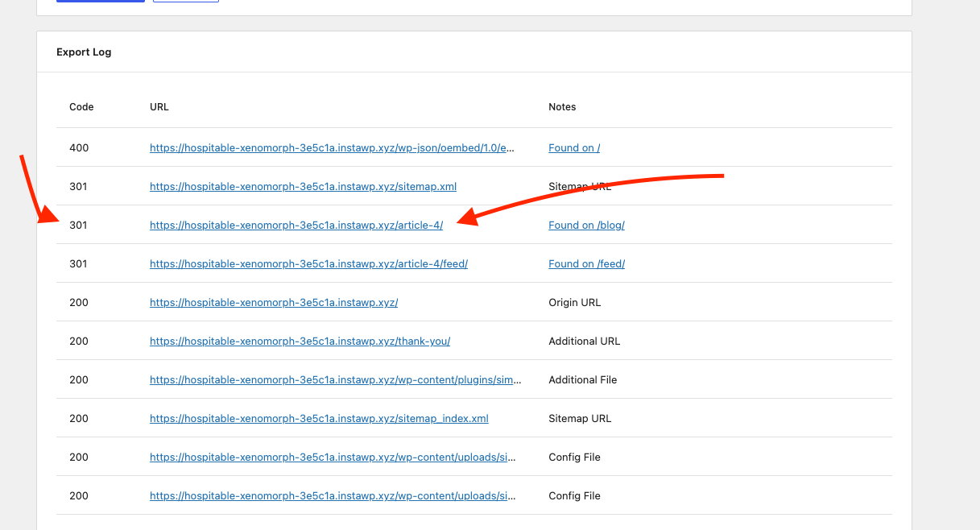Viewport: 980px width, 530px height.
Task: Select the 200 code in the sitemap_index.xml row
Action: pyautogui.click(x=79, y=418)
